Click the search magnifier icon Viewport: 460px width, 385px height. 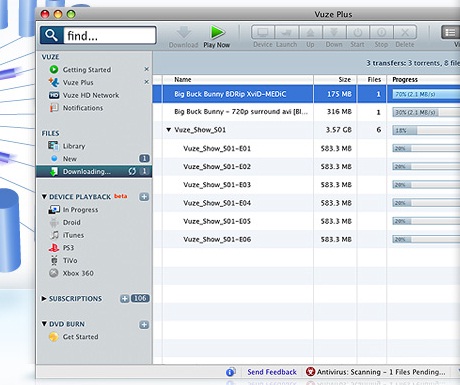pyautogui.click(x=52, y=35)
